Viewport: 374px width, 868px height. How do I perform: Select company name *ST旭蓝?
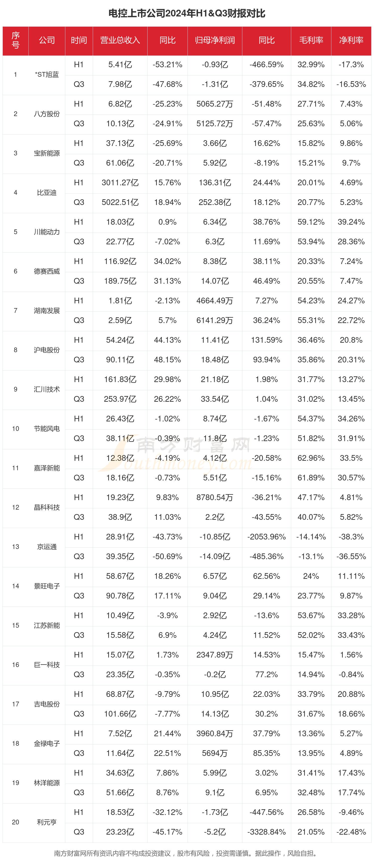pyautogui.click(x=47, y=74)
